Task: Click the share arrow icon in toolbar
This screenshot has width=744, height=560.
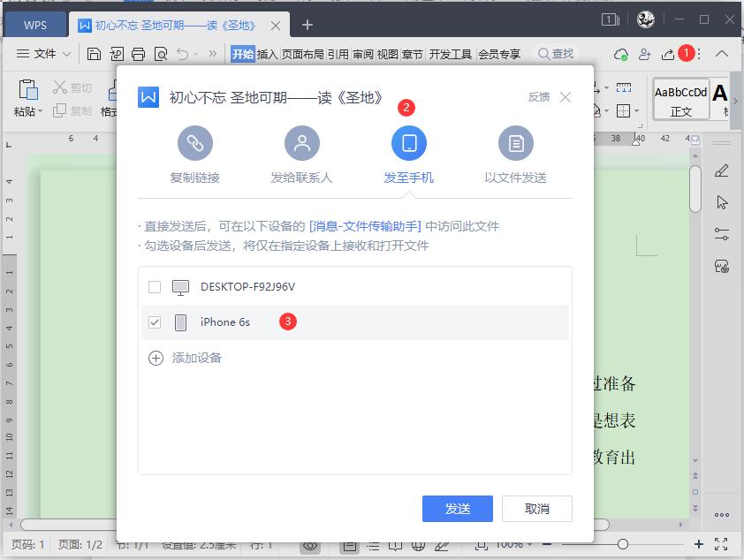Action: pyautogui.click(x=668, y=55)
